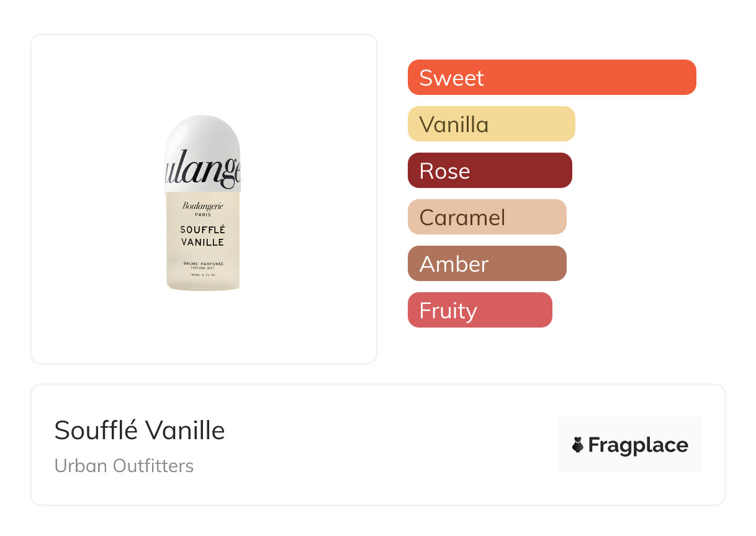756x536 pixels.
Task: Click the Fragplace bottle logo icon
Action: (x=578, y=445)
